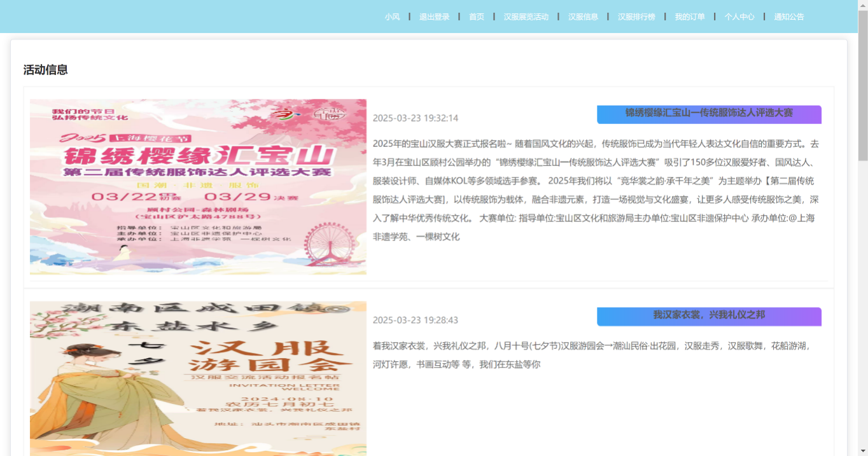
Task: Click the date 2025-03-23 19:32:14
Action: coord(416,118)
